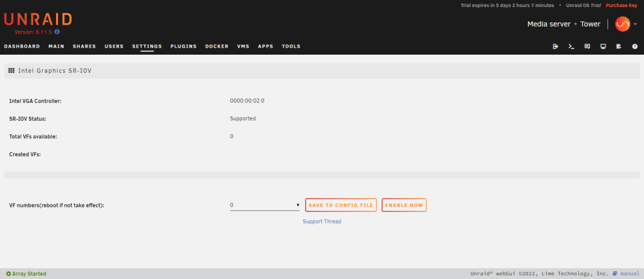This screenshot has width=644, height=279.
Task: Click the Created VFs label
Action: 25,155
